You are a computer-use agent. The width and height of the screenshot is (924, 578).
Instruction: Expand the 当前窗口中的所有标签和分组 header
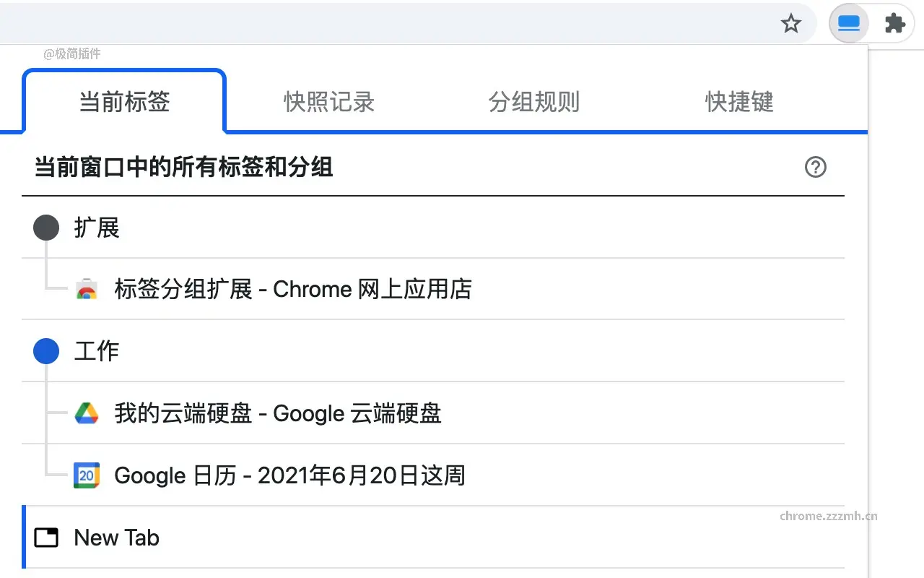point(183,167)
